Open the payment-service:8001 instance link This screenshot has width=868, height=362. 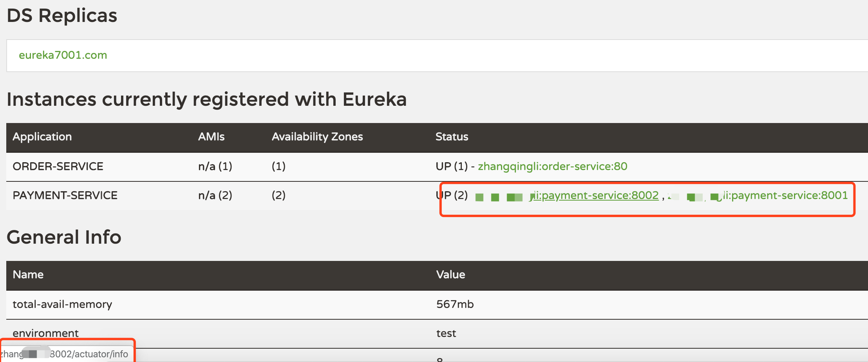(x=783, y=195)
